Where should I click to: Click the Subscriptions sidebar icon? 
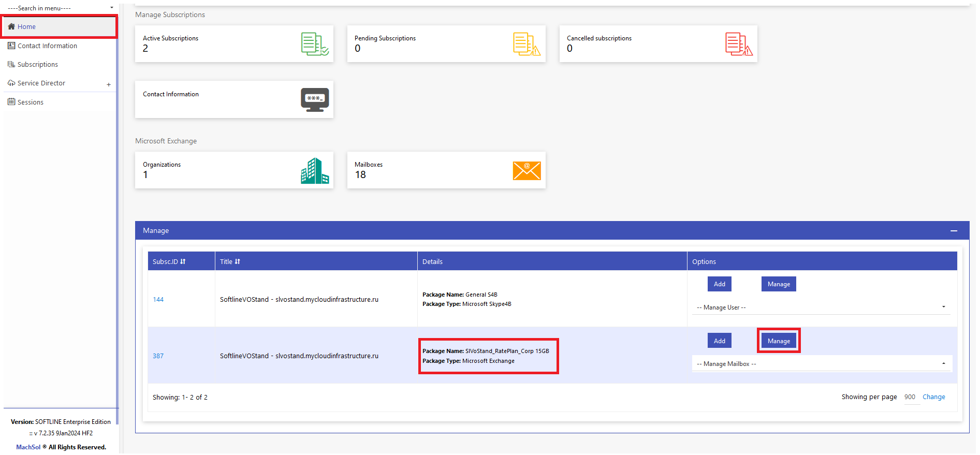pyautogui.click(x=11, y=64)
